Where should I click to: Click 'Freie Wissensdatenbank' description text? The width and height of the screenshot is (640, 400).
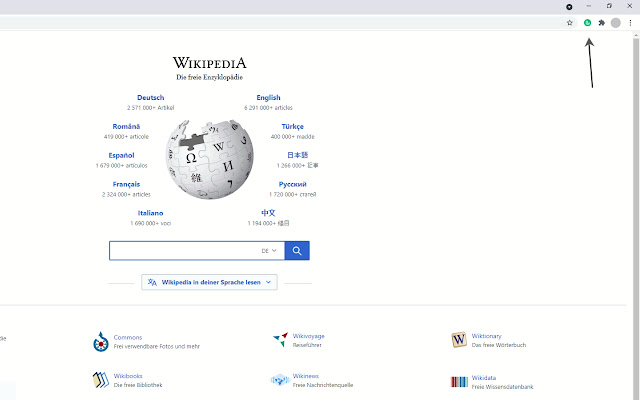click(x=502, y=387)
